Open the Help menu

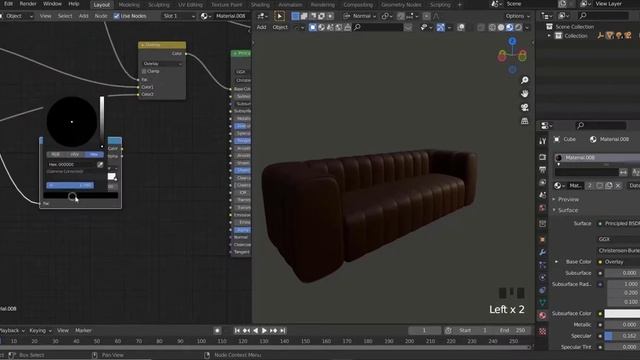(74, 4)
